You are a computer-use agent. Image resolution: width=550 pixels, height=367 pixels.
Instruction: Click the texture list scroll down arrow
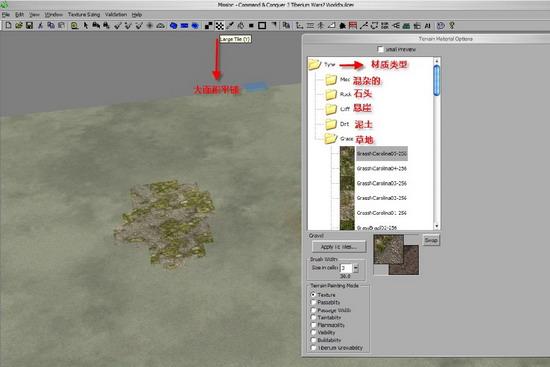pyautogui.click(x=437, y=226)
